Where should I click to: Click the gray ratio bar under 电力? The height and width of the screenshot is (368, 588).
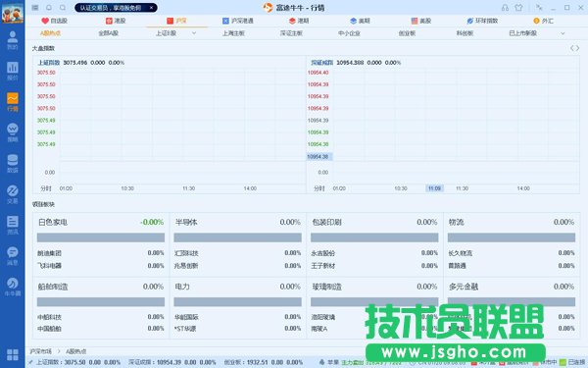click(237, 302)
